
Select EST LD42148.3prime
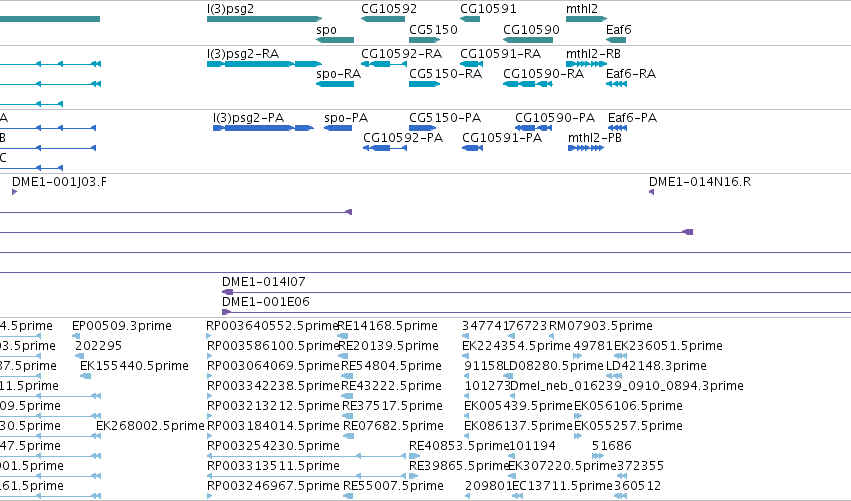click(656, 366)
